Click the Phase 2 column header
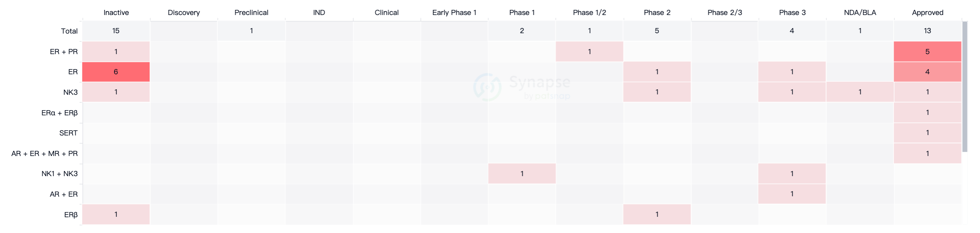The width and height of the screenshot is (980, 233). tap(657, 13)
